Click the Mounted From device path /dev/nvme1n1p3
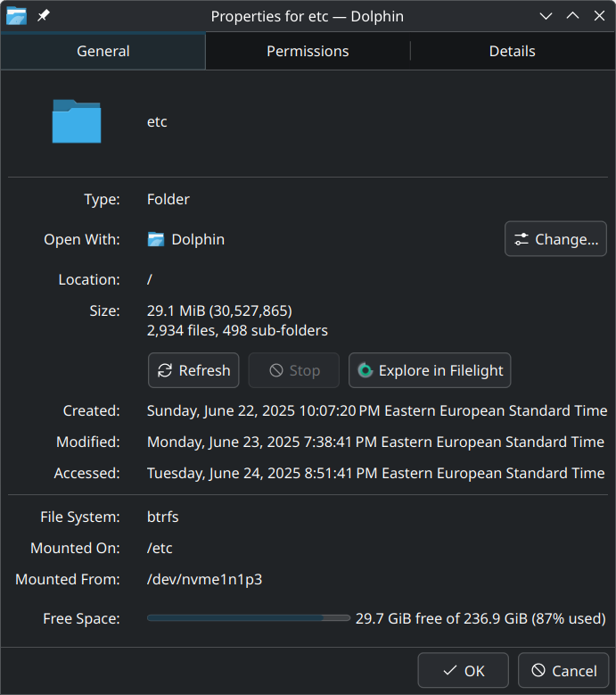This screenshot has height=695, width=616. 204,579
